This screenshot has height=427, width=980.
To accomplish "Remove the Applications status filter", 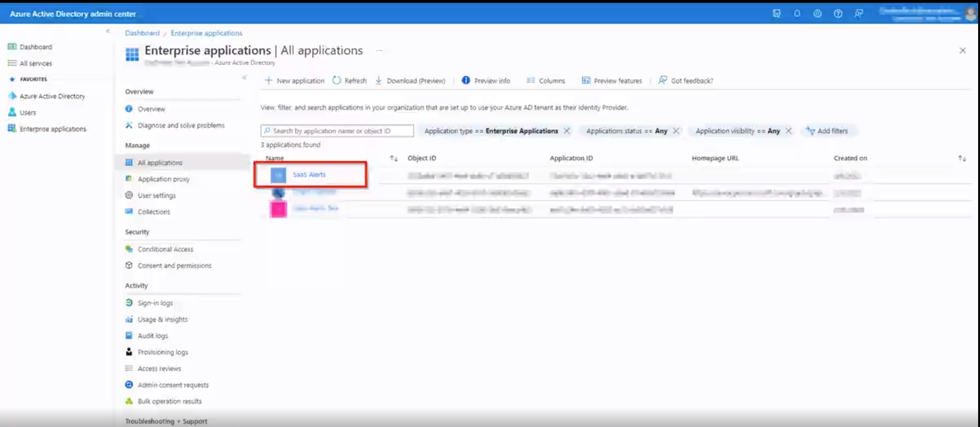I will coord(676,131).
